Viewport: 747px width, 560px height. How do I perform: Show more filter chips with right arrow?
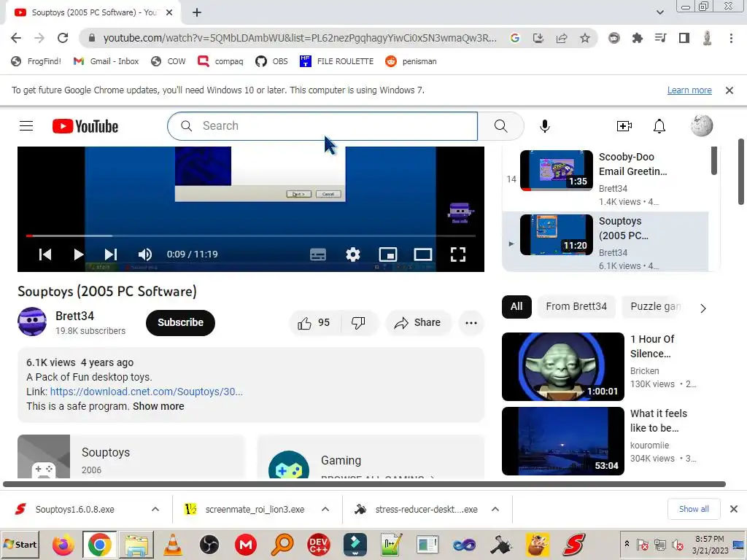click(703, 308)
